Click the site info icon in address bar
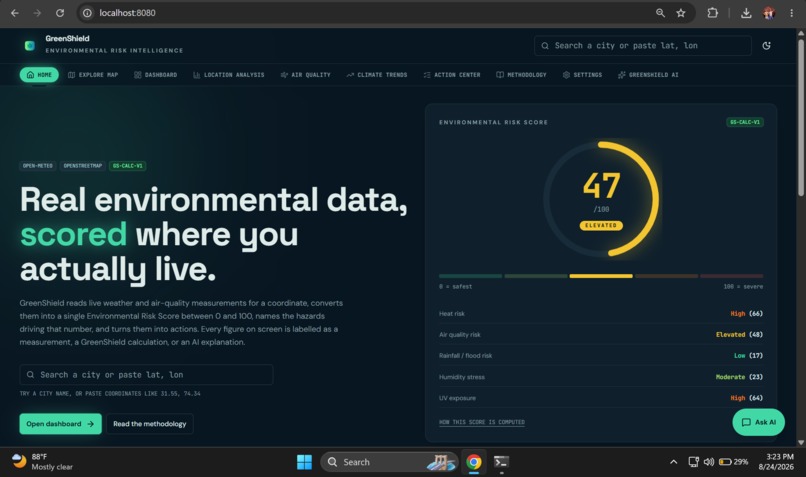 click(87, 13)
